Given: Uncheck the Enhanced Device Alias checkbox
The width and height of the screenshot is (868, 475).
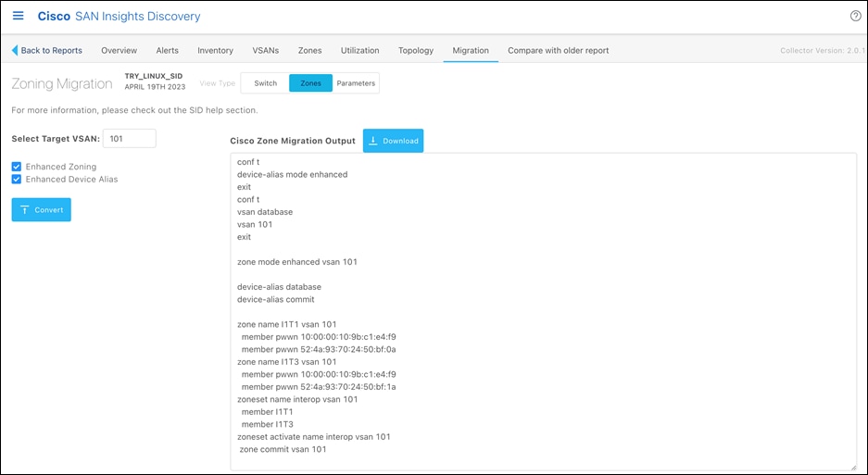Looking at the screenshot, I should (17, 180).
